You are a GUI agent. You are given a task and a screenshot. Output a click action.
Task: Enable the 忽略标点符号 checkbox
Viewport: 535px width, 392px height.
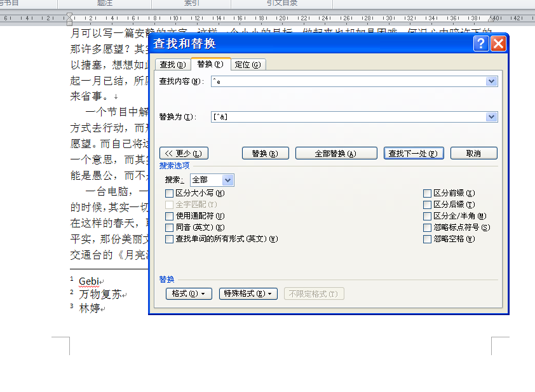(x=427, y=227)
